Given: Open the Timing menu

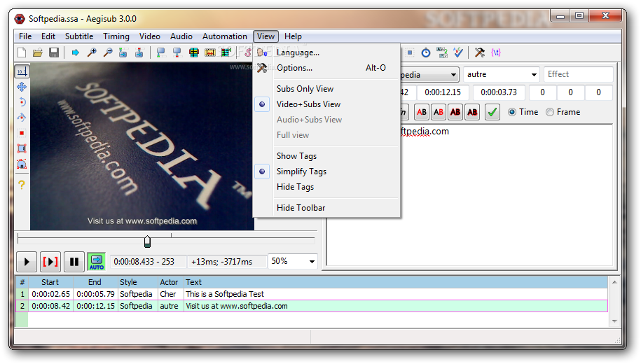Looking at the screenshot, I should 116,36.
